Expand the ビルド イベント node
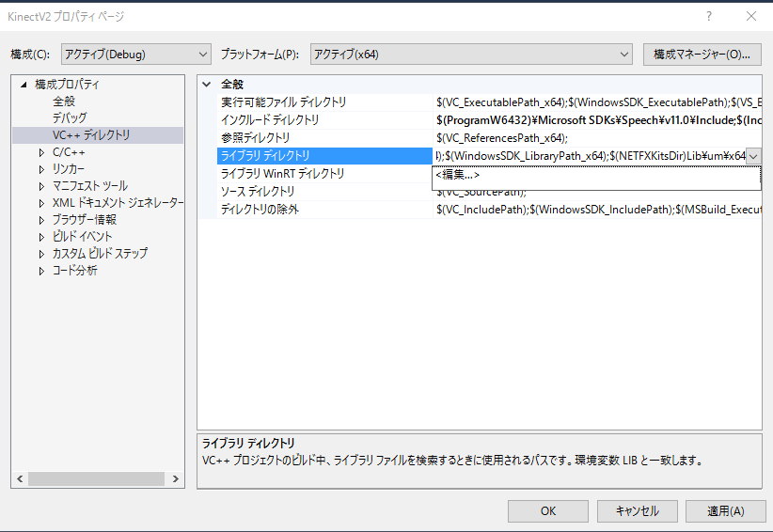Screen dimensions: 773x532 click(x=41, y=237)
